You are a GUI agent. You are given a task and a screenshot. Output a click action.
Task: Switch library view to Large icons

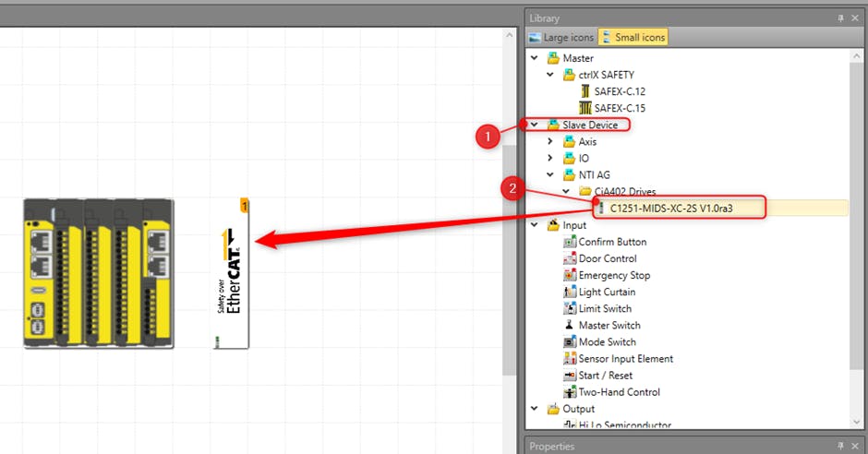click(x=561, y=38)
